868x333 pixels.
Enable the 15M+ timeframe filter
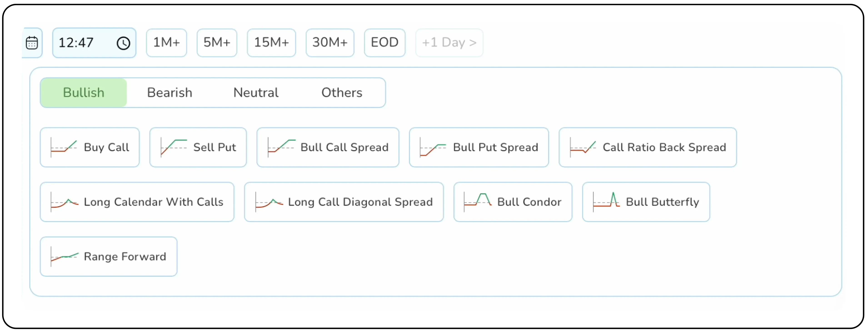pyautogui.click(x=271, y=43)
